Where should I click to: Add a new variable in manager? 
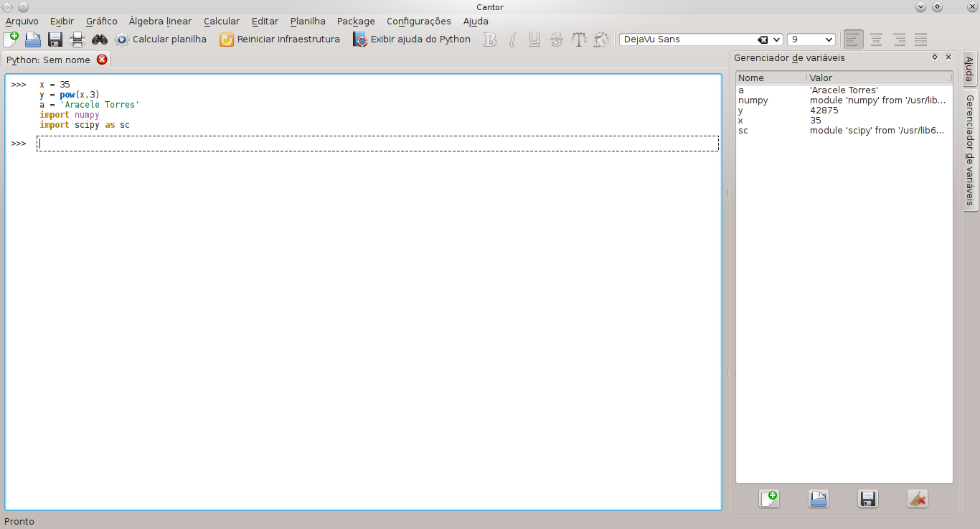769,499
